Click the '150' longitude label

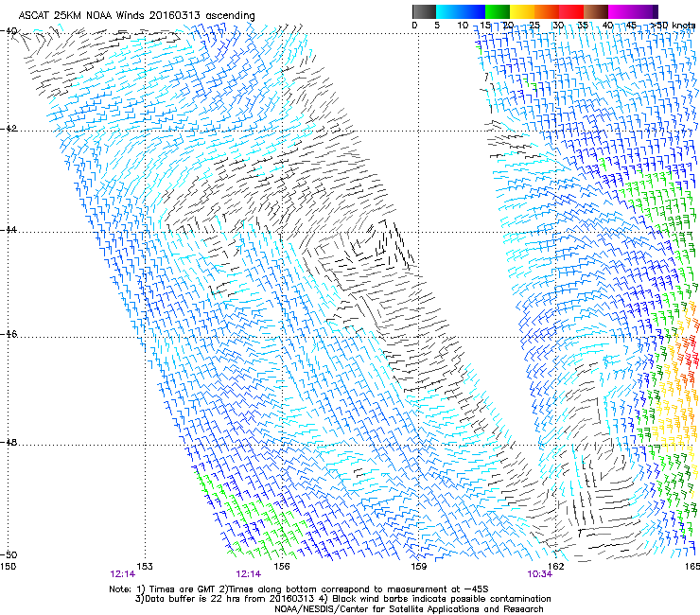[9, 567]
